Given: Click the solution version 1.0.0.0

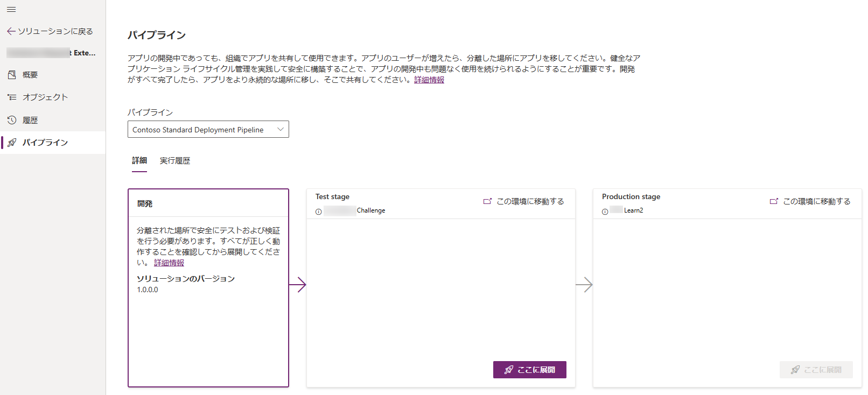Looking at the screenshot, I should [148, 290].
